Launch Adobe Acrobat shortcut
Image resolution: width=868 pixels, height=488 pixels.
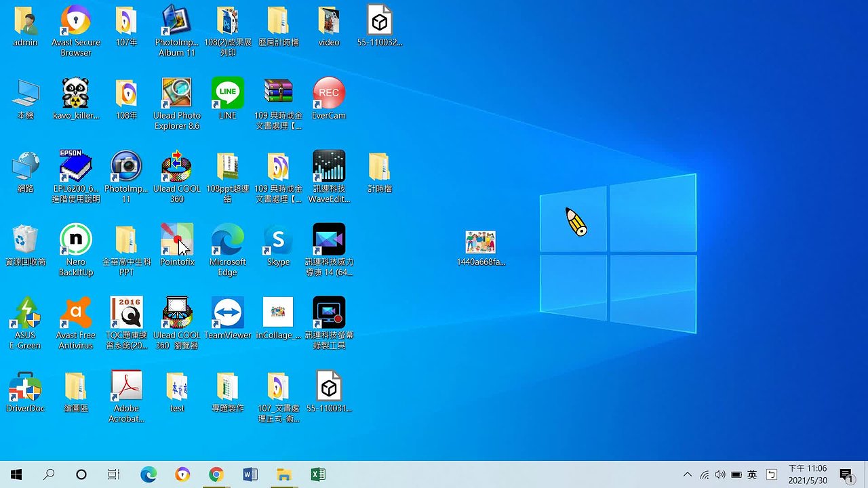126,386
